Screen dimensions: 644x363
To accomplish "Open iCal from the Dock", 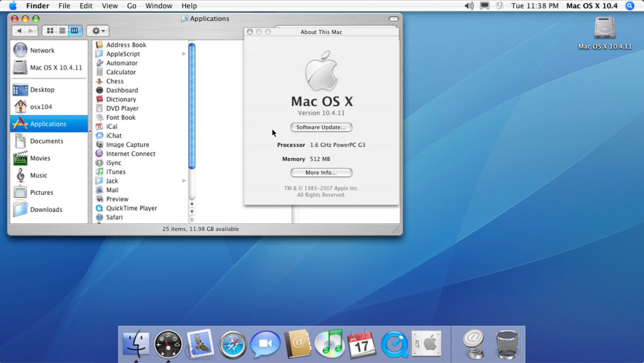I will point(362,343).
